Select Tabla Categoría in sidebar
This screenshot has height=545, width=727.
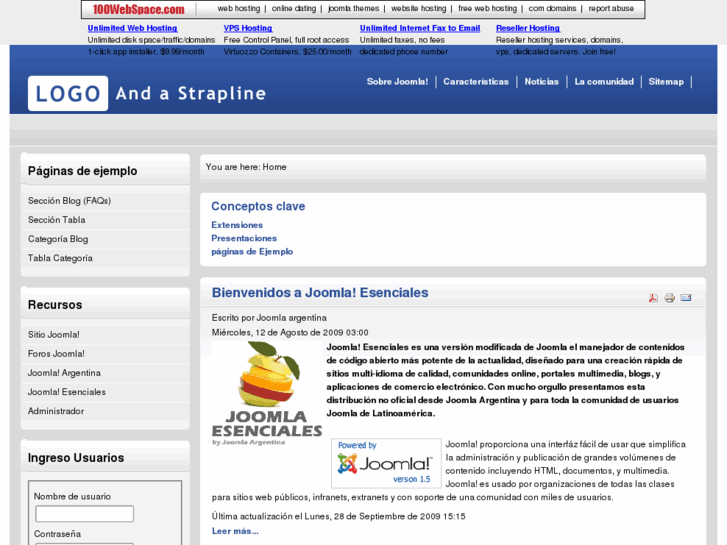[x=60, y=258]
